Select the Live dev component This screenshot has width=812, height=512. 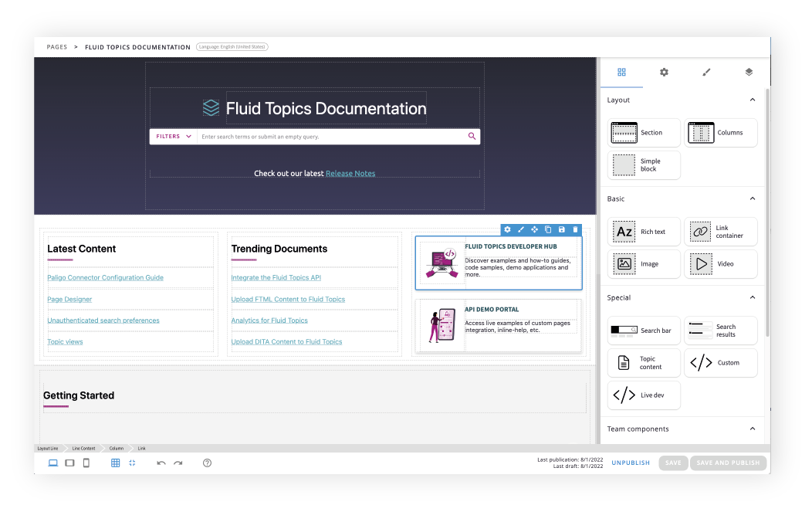[644, 395]
